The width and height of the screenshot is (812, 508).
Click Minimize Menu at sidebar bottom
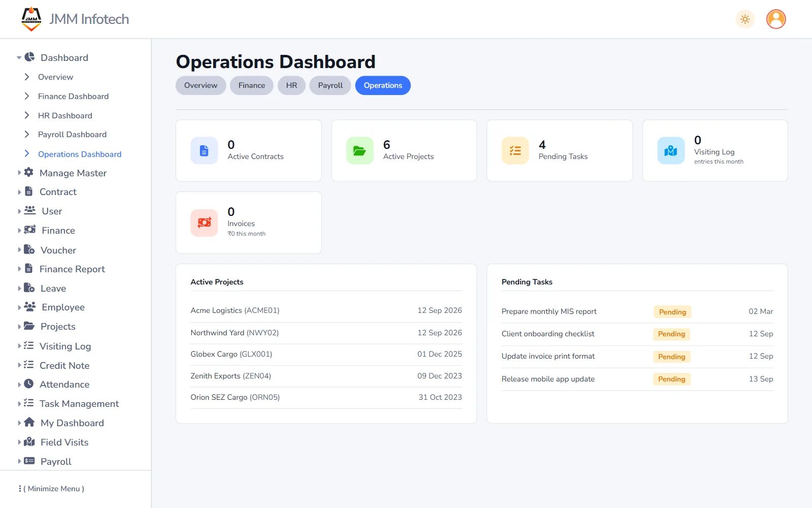coord(51,489)
